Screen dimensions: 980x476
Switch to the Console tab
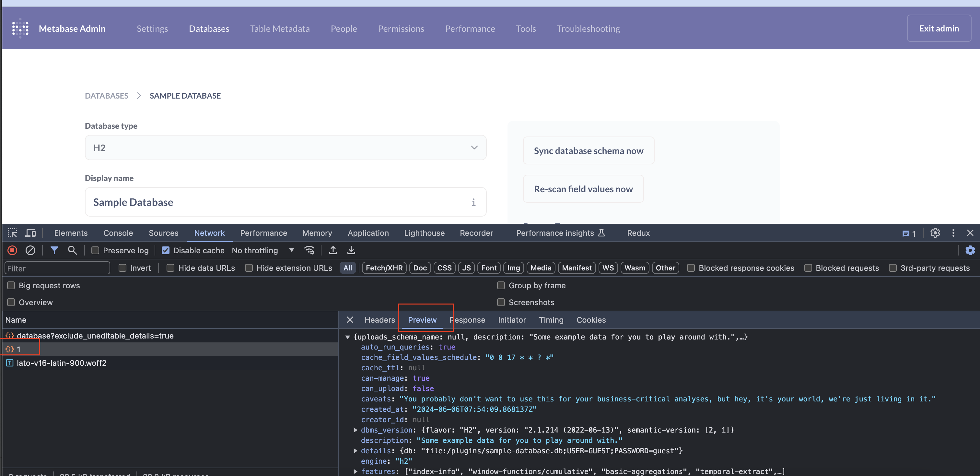[118, 233]
